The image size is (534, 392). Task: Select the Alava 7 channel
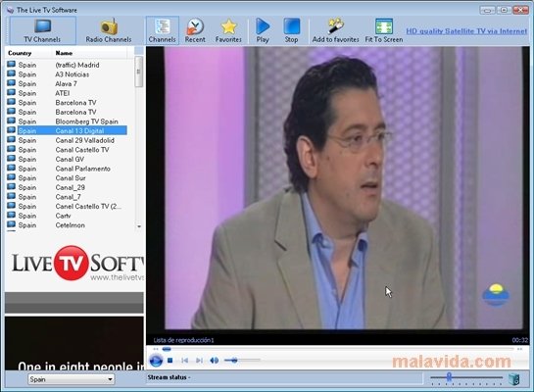[x=73, y=83]
